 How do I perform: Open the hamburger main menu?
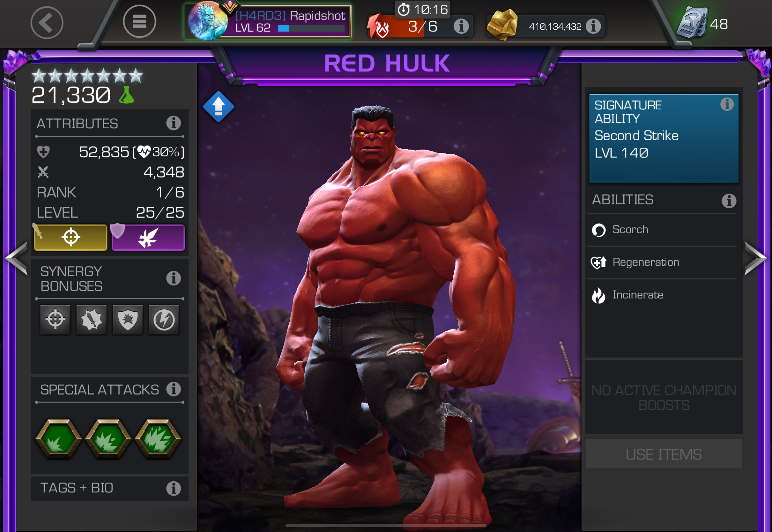coord(139,22)
